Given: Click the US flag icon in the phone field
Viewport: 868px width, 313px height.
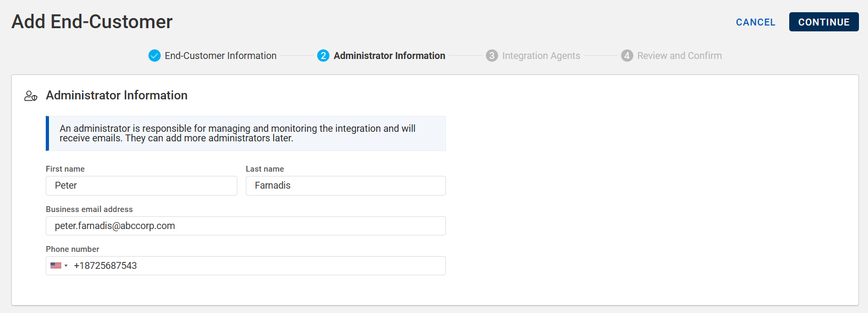Looking at the screenshot, I should click(x=55, y=266).
